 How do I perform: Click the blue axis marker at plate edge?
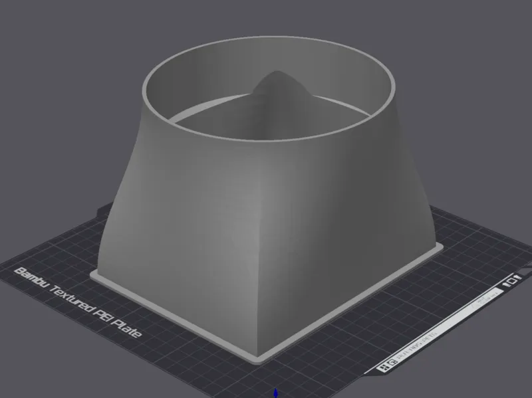coord(275,393)
